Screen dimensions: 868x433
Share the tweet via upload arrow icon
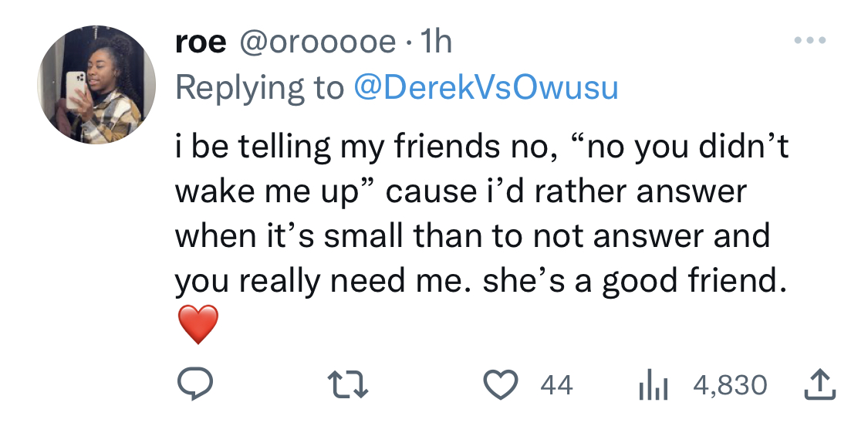click(820, 385)
